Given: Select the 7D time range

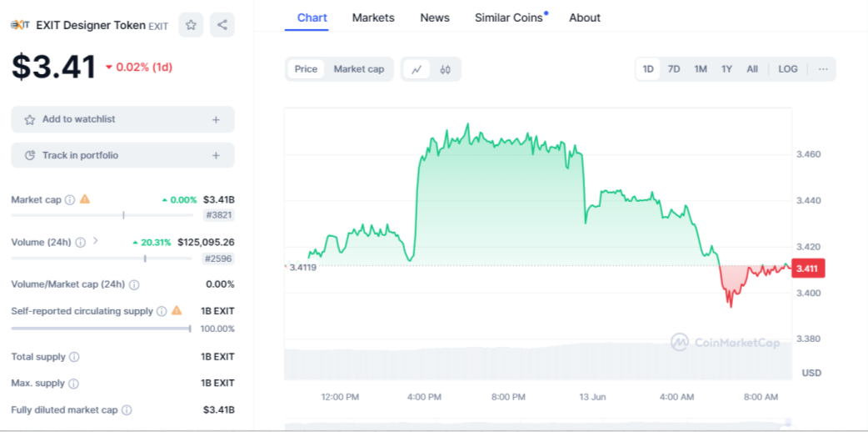Looking at the screenshot, I should (674, 69).
